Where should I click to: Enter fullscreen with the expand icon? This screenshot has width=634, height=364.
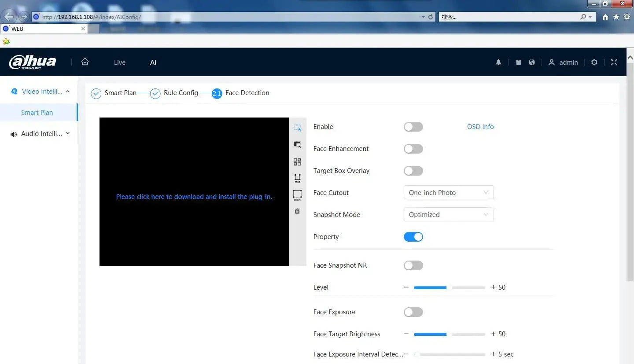click(614, 63)
